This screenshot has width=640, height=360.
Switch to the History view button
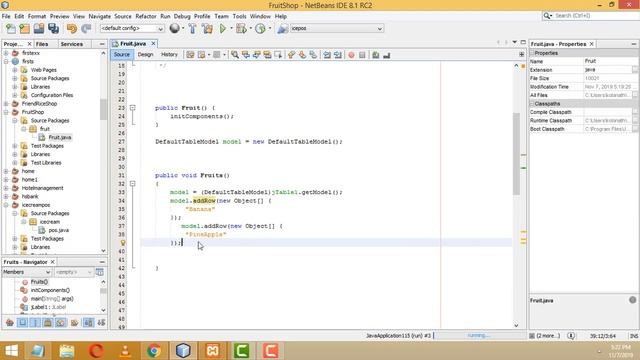169,54
